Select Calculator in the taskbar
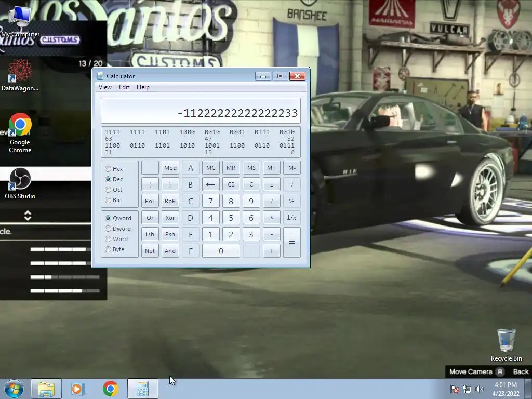 (143, 389)
